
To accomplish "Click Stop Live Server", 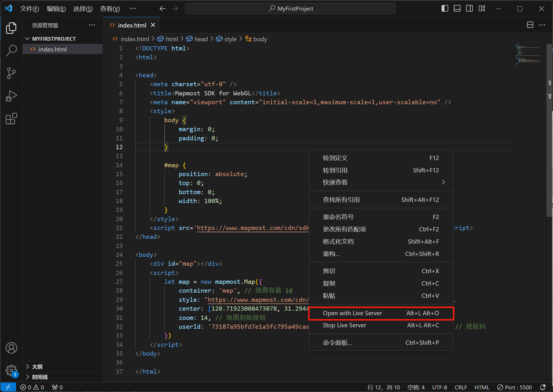I will (x=381, y=325).
